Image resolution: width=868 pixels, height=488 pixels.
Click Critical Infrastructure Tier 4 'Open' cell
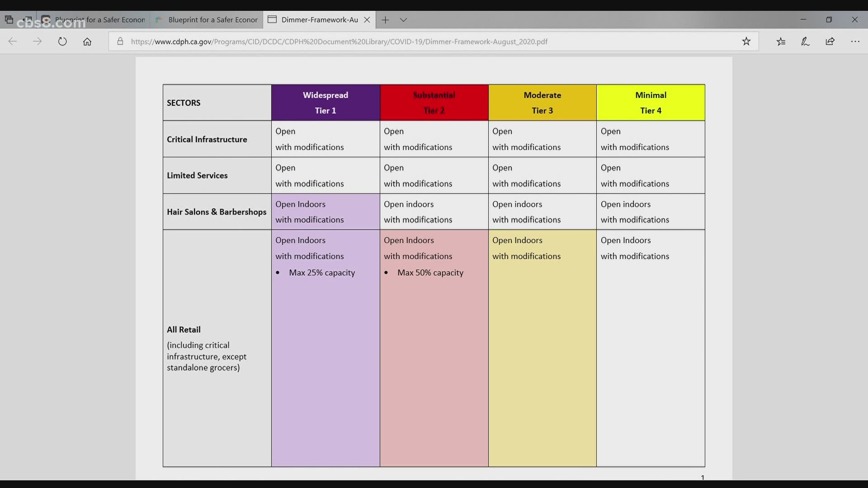(651, 139)
